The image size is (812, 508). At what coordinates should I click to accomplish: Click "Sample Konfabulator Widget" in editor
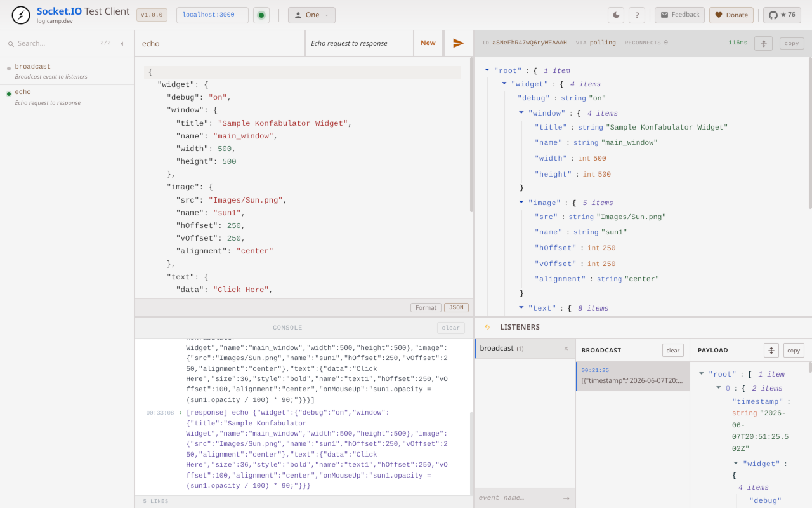click(282, 123)
